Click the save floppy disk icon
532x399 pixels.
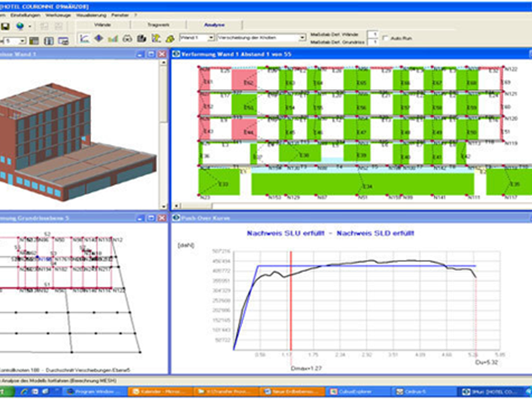(x=5, y=26)
